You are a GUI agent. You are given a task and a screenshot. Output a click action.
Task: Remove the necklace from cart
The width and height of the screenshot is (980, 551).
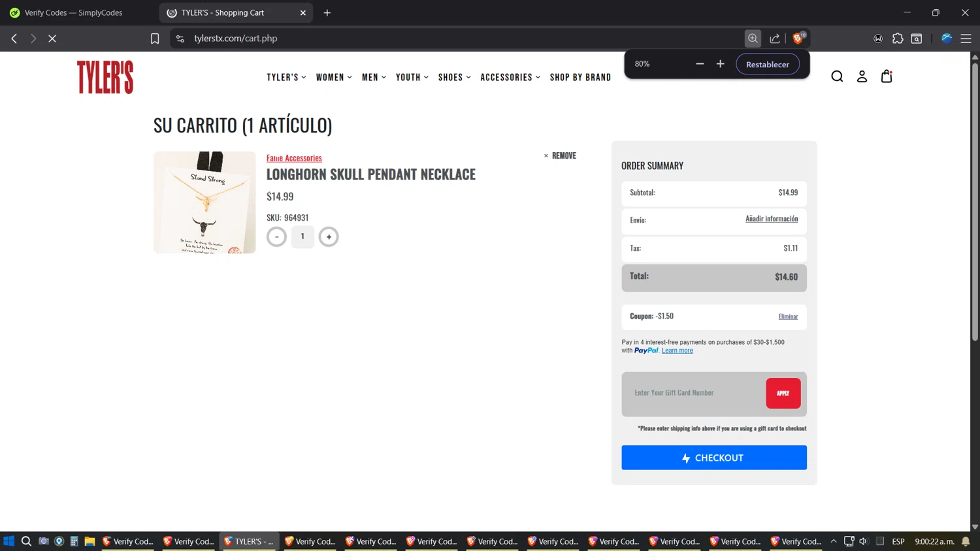coord(560,155)
